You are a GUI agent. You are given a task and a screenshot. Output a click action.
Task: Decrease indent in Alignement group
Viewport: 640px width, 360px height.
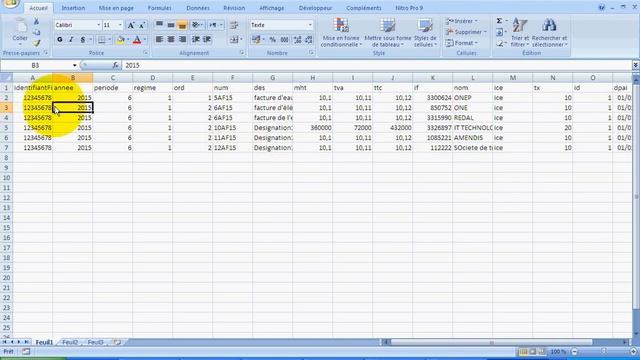196,39
